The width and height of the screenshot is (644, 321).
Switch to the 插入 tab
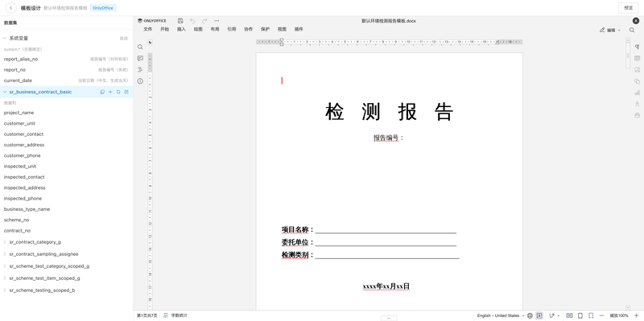point(181,29)
